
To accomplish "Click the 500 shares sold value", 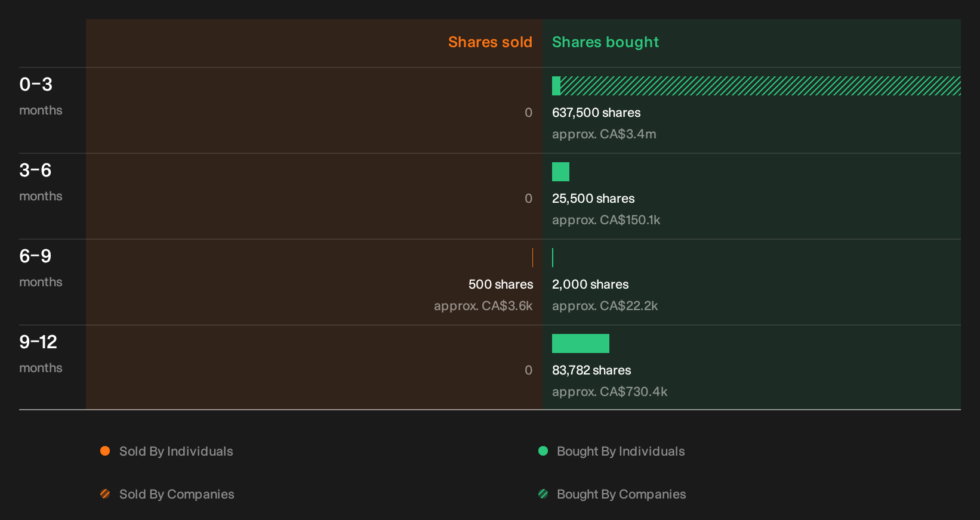I will 501,284.
